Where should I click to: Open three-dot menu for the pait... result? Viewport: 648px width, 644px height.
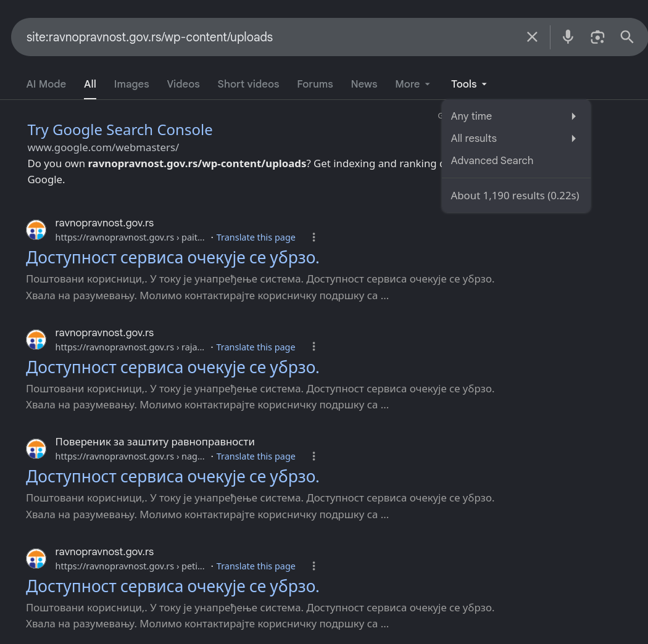314,237
